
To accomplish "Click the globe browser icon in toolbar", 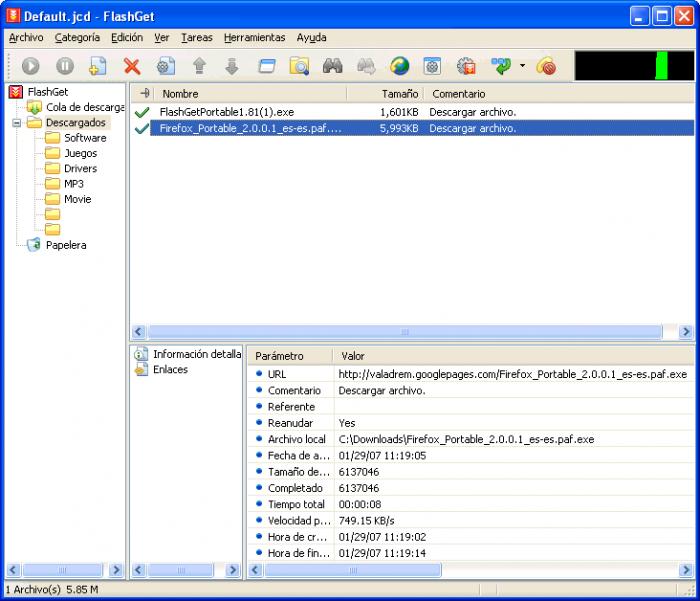I will pos(399,66).
